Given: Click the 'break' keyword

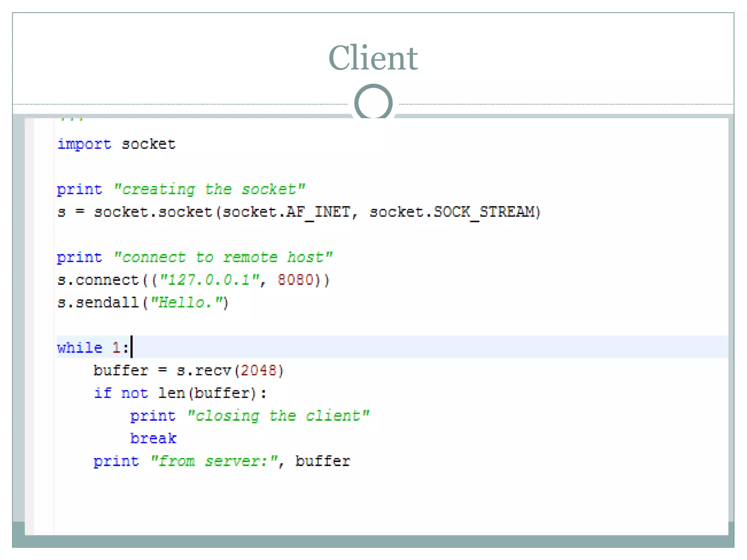Looking at the screenshot, I should tap(153, 439).
